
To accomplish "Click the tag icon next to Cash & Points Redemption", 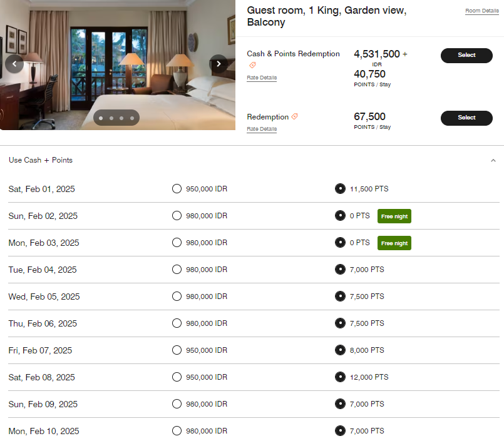I will point(252,65).
